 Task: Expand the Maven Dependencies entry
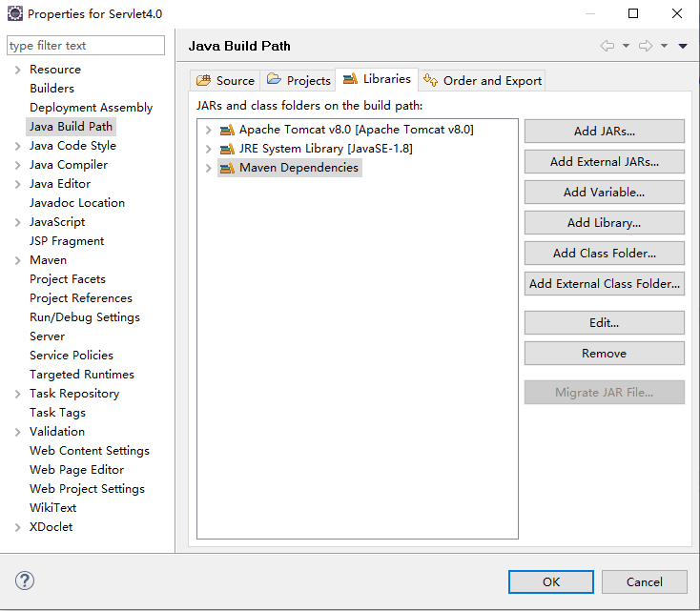point(208,168)
